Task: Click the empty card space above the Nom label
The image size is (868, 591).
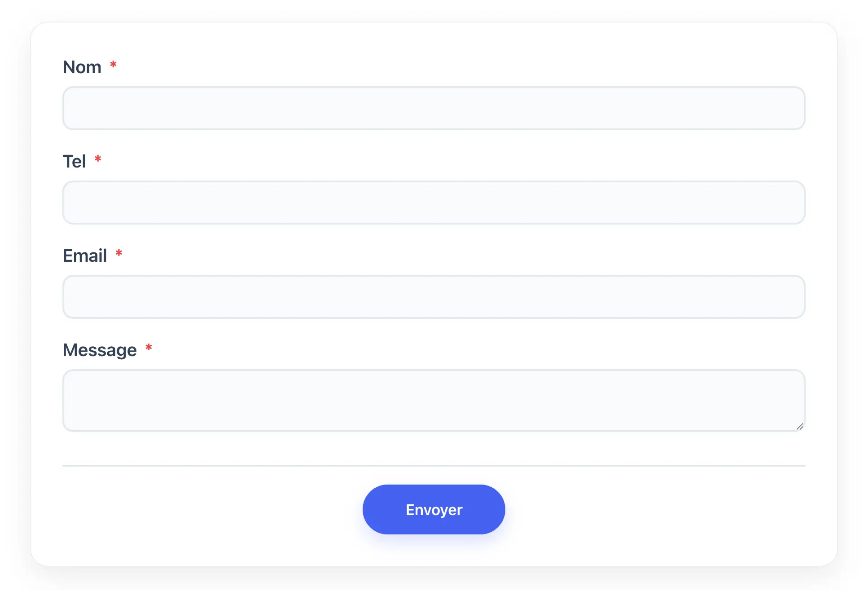Action: pos(434,40)
